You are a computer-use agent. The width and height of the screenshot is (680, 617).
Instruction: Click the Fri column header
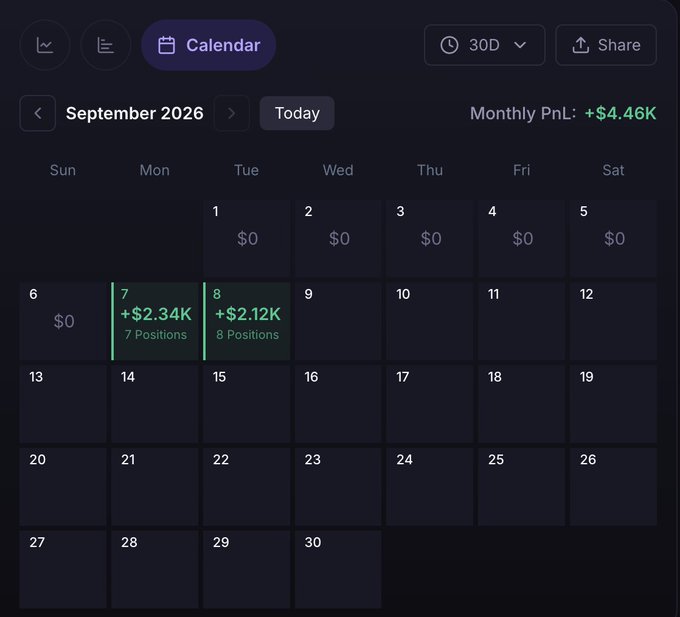tap(522, 170)
